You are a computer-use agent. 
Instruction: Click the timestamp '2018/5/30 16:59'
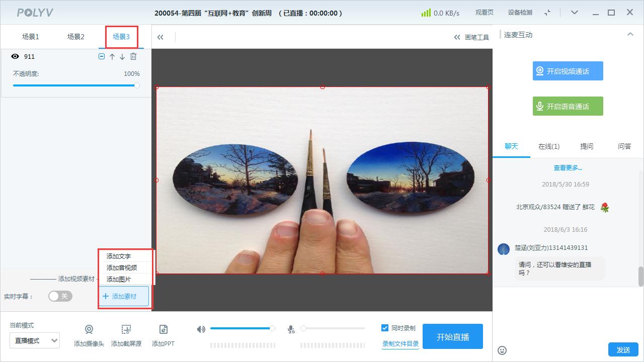click(x=566, y=185)
